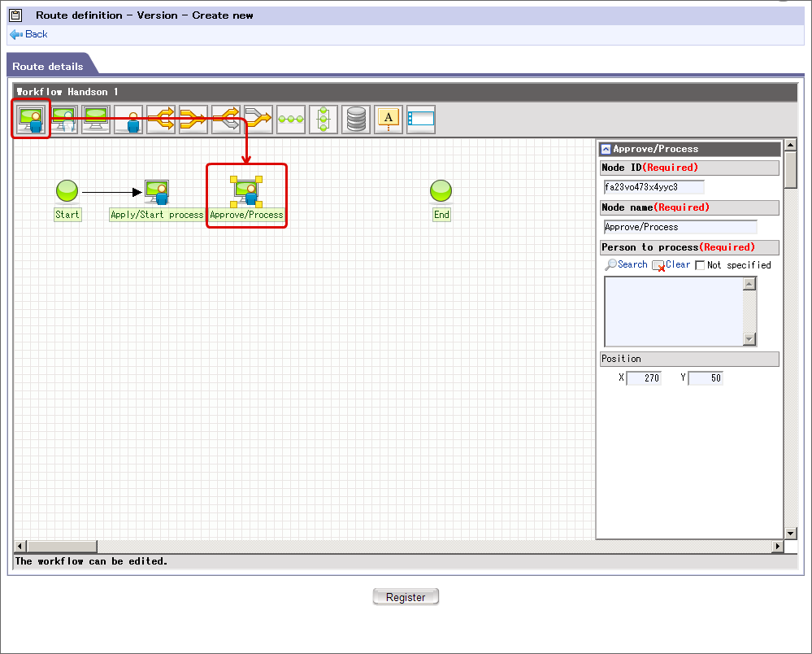The height and width of the screenshot is (654, 812).
Task: Click the properties panel scroll down arrow
Action: (790, 534)
